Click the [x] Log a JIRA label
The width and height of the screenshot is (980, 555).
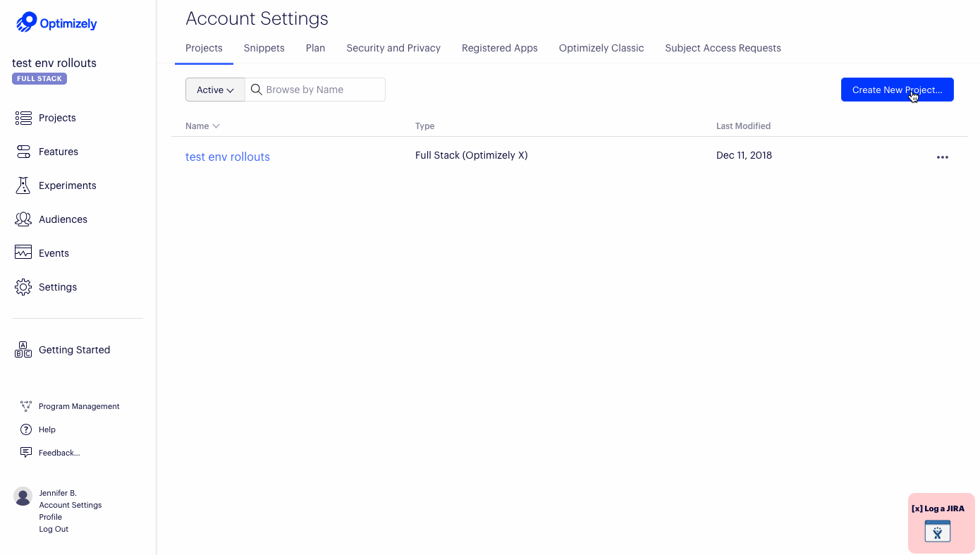[938, 508]
